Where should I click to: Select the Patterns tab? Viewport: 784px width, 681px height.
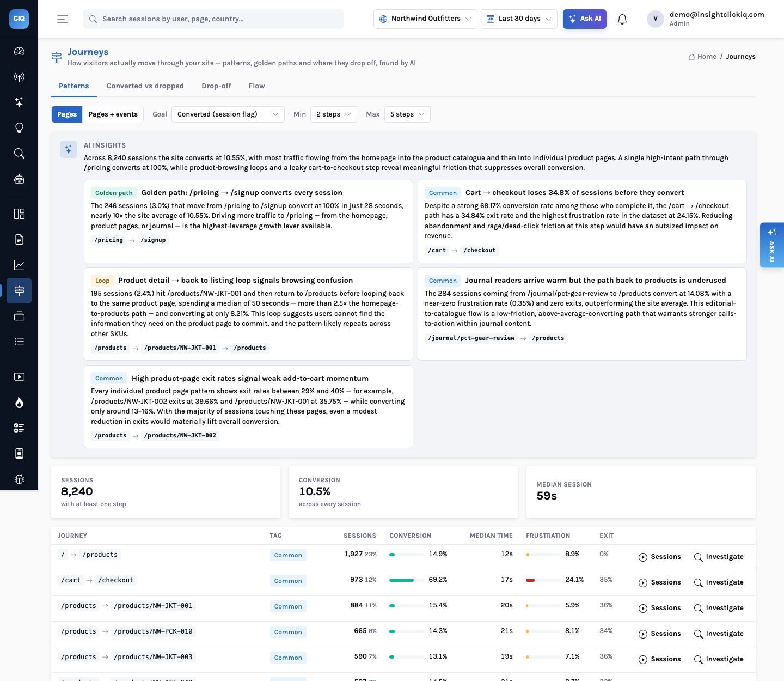(74, 86)
